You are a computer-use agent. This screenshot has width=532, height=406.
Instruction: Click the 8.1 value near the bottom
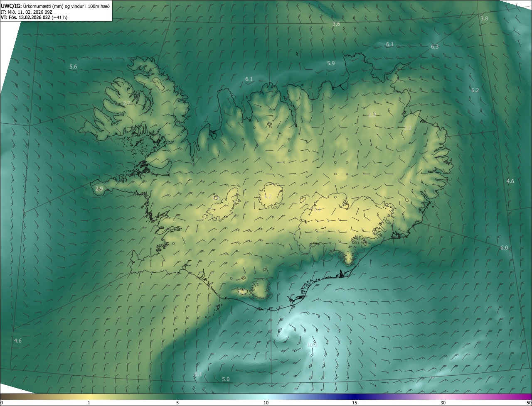tap(198, 374)
